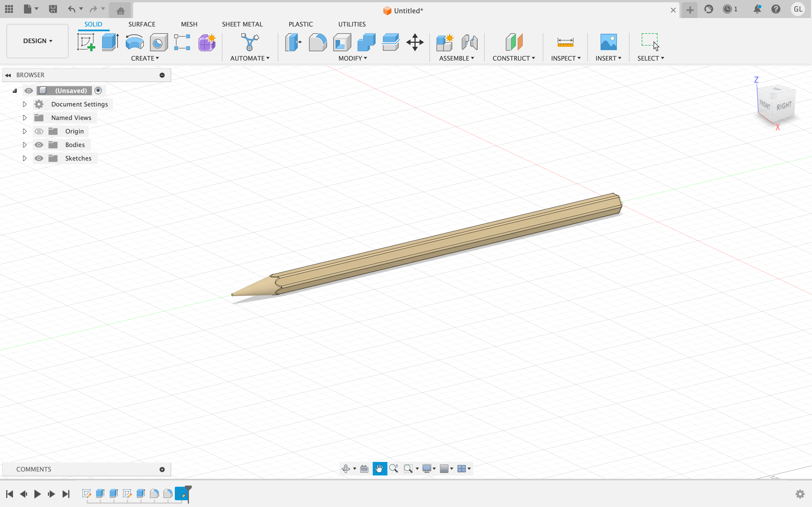
Task: Open the DESIGN workspace dropdown
Action: pos(37,41)
